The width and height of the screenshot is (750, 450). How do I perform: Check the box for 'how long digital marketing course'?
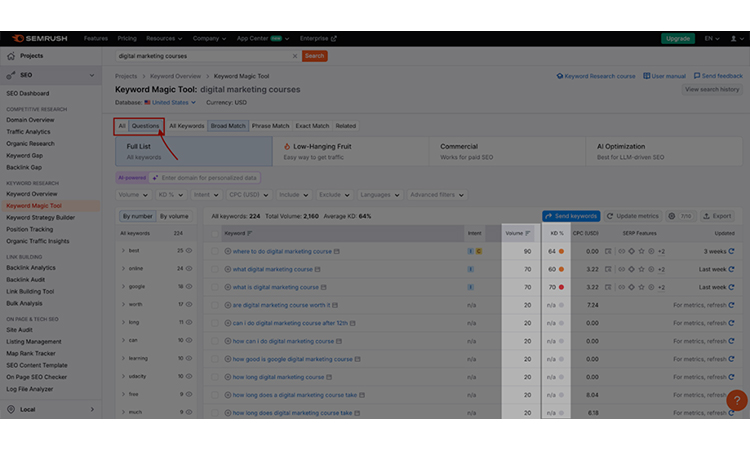(x=215, y=377)
